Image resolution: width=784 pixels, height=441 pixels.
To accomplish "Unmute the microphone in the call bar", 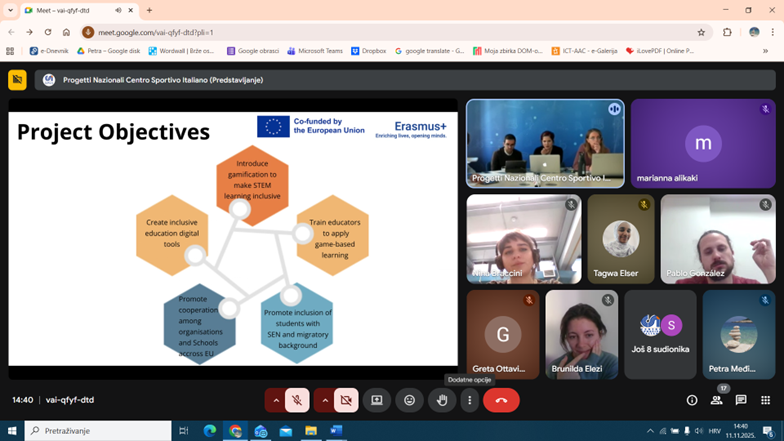I will coord(297,400).
